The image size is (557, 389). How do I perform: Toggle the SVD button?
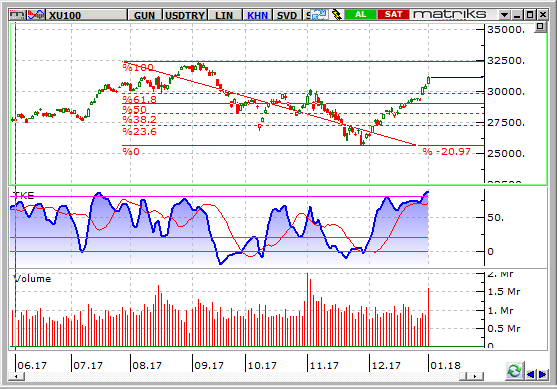tap(287, 15)
